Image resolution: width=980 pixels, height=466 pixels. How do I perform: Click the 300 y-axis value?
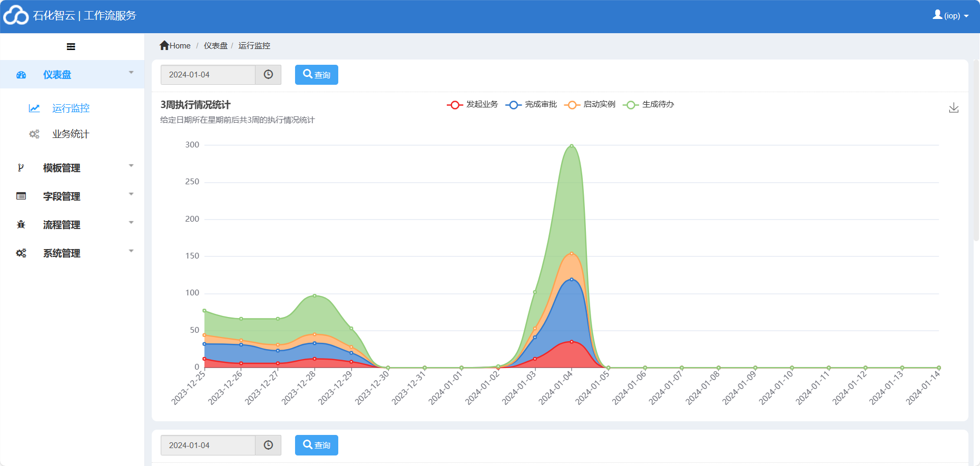click(192, 145)
